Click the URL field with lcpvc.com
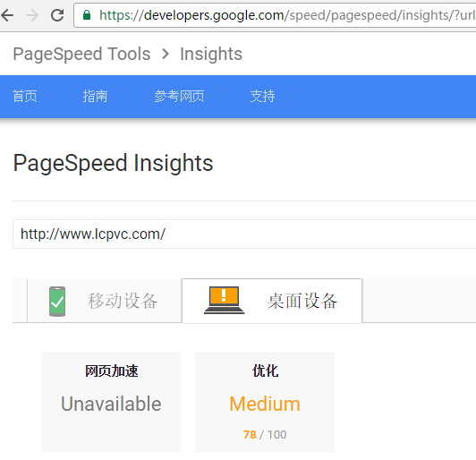The width and height of the screenshot is (476, 460). click(244, 234)
